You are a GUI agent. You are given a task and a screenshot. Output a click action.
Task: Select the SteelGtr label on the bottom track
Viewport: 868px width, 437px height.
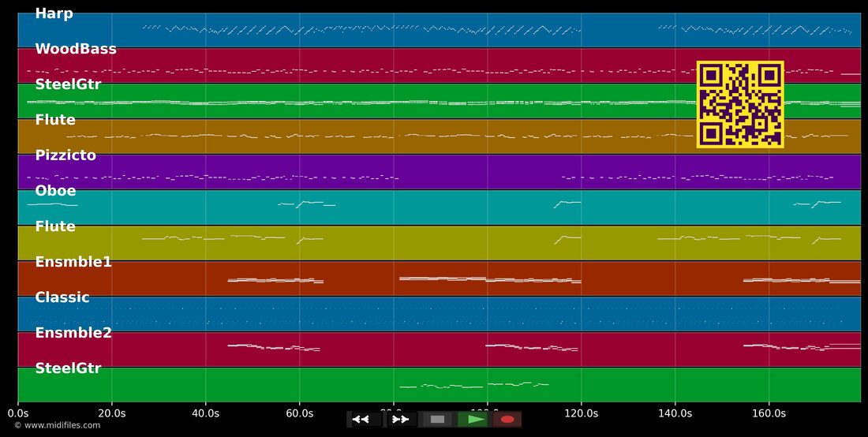(68, 368)
